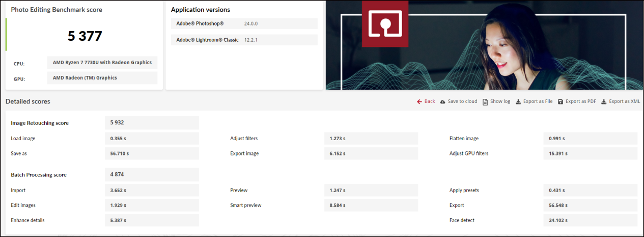Screen dimensions: 644x237
Task: Select the AMD Ryzen 7 7730U CPU field
Action: [102, 63]
